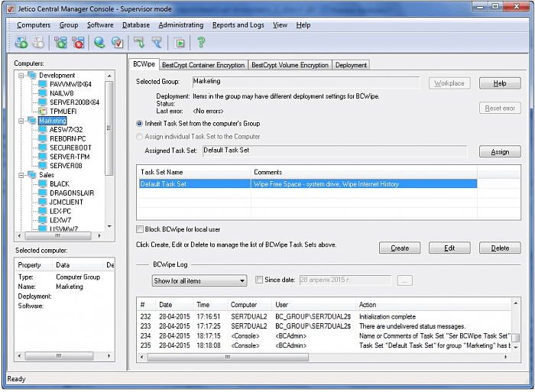Click the Delete task set button
This screenshot has height=392, width=535.
[500, 248]
